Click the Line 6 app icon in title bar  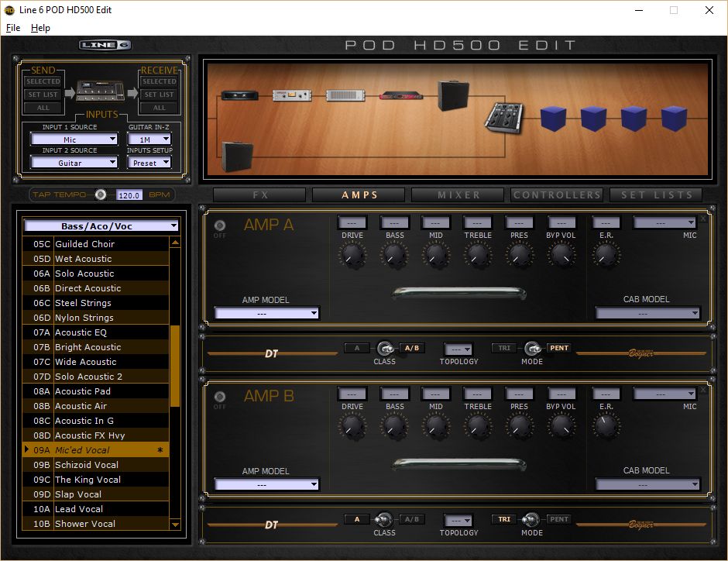click(x=9, y=10)
